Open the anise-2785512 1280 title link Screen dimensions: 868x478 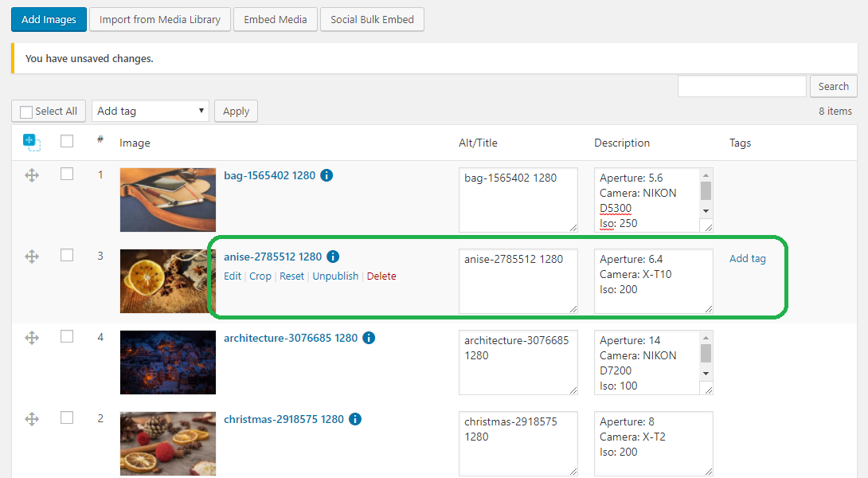272,257
